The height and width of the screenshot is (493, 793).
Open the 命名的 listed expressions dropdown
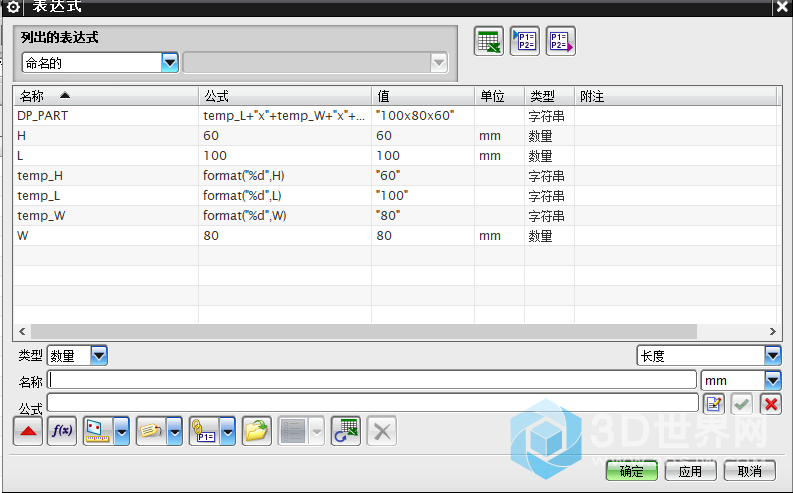169,63
